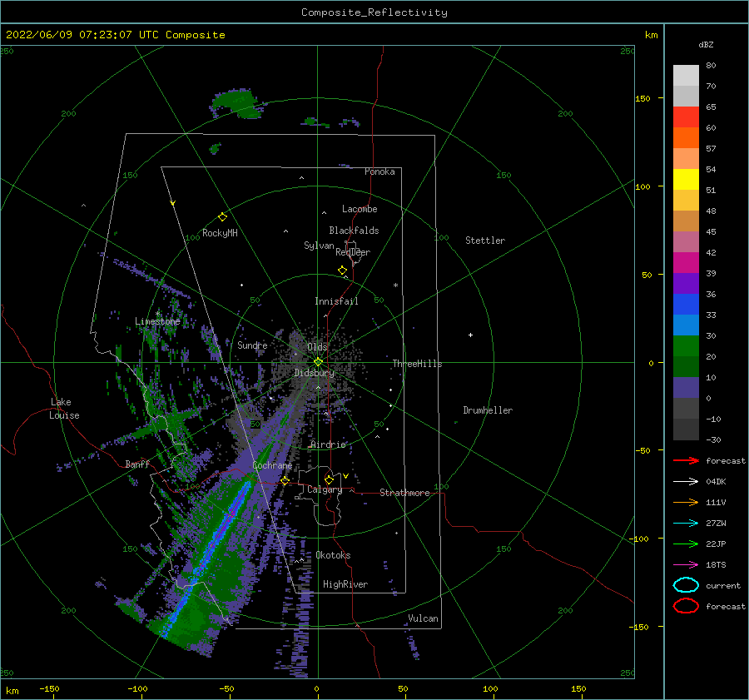Click the magenta 18TS arrow icon

[x=686, y=565]
